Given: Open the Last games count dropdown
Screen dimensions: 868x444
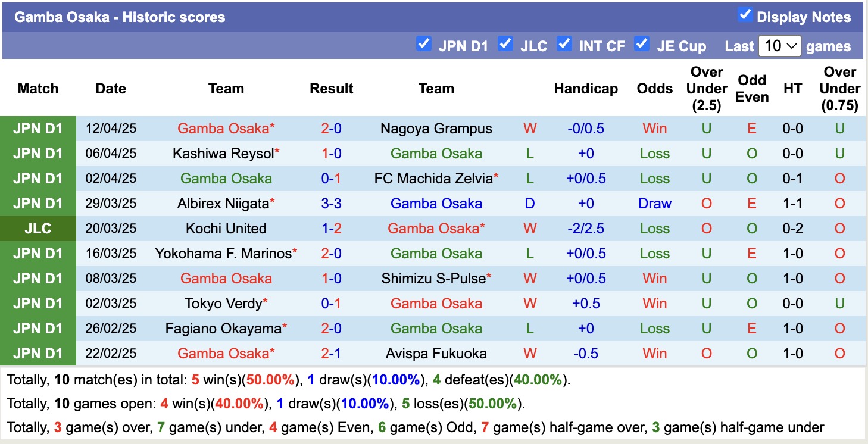Looking at the screenshot, I should coord(780,45).
